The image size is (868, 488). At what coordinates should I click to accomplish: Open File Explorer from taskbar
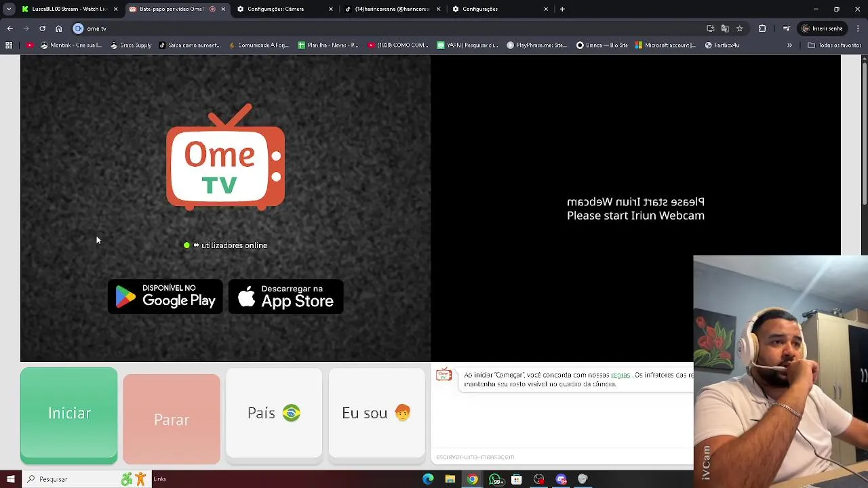click(450, 479)
